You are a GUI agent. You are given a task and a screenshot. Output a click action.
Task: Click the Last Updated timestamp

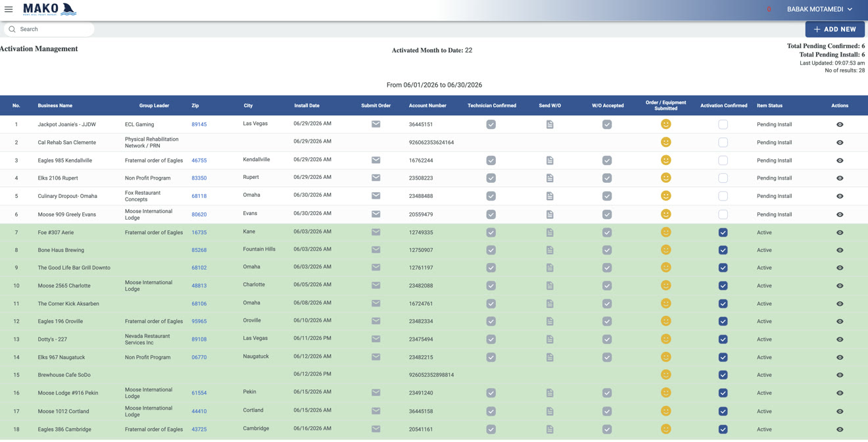point(832,63)
